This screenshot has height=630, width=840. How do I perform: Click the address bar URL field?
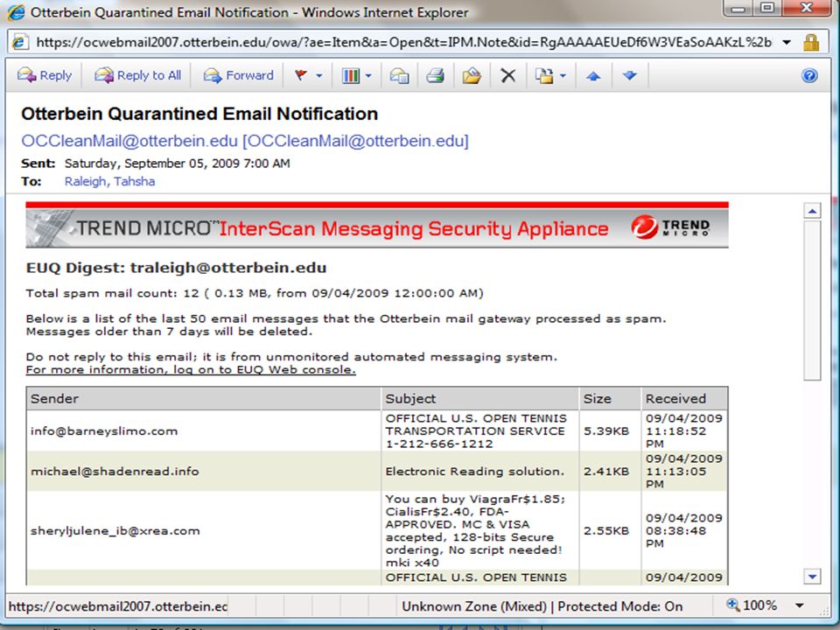(404, 42)
